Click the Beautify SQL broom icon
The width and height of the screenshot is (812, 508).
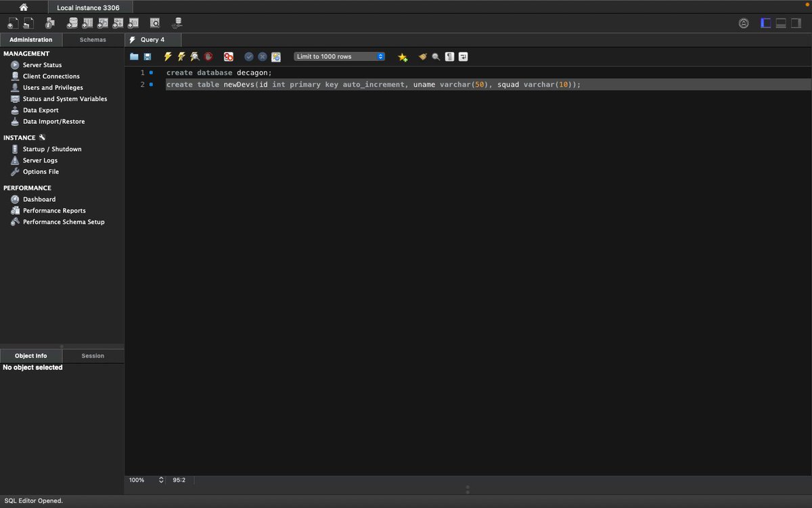coord(422,57)
